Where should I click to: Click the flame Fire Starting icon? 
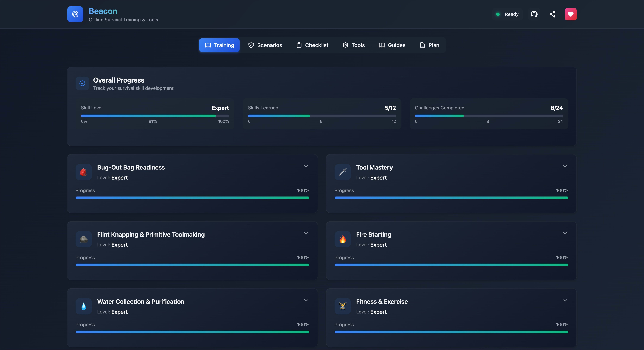coord(343,239)
